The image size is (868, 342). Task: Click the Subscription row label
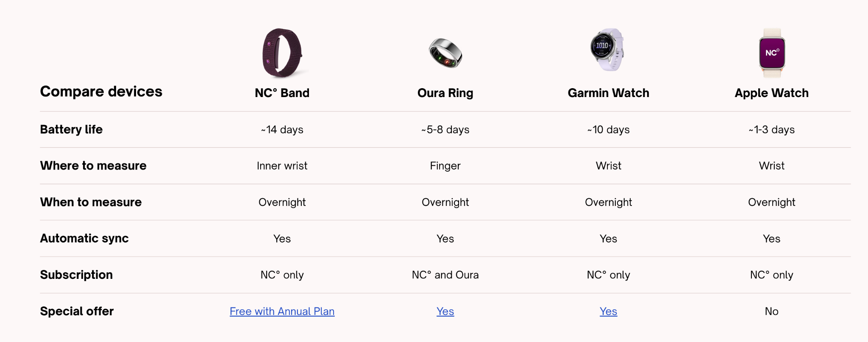coord(76,275)
